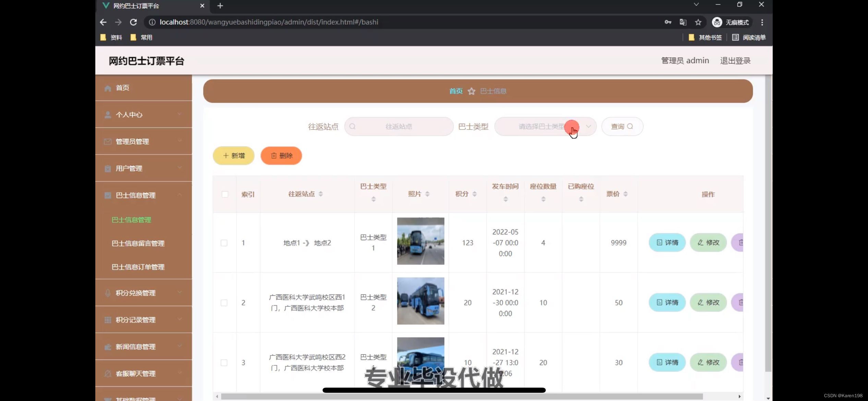Open the 阅读清单 reading list
This screenshot has width=868, height=401.
(749, 37)
